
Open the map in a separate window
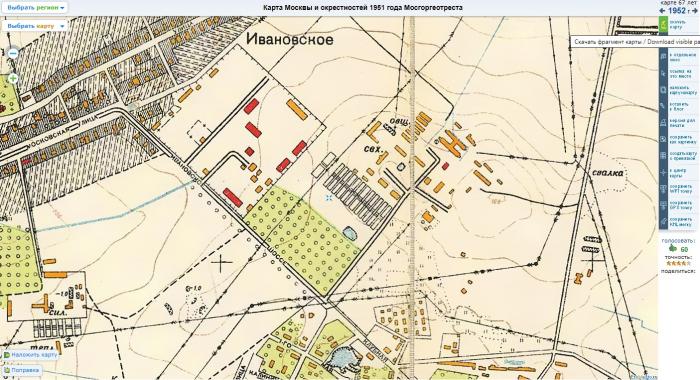(x=664, y=57)
